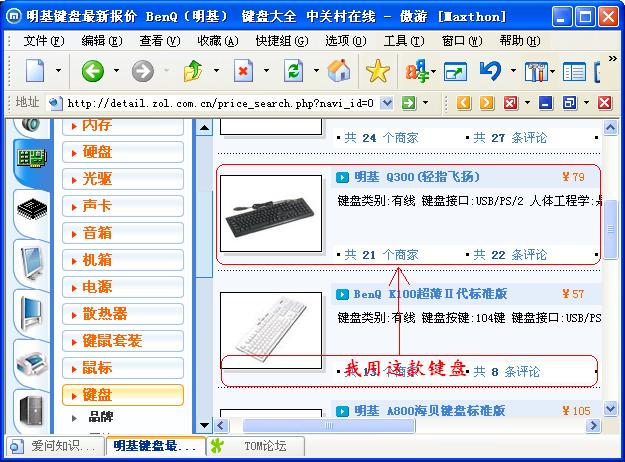Screen dimensions: 625x462
Task: Click the gray Forward arrow button
Action: tap(143, 71)
